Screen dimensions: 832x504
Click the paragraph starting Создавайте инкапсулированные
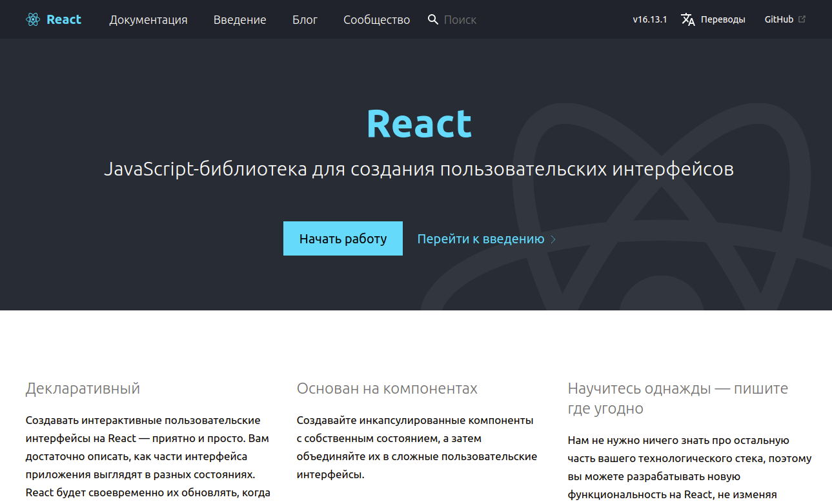click(417, 447)
